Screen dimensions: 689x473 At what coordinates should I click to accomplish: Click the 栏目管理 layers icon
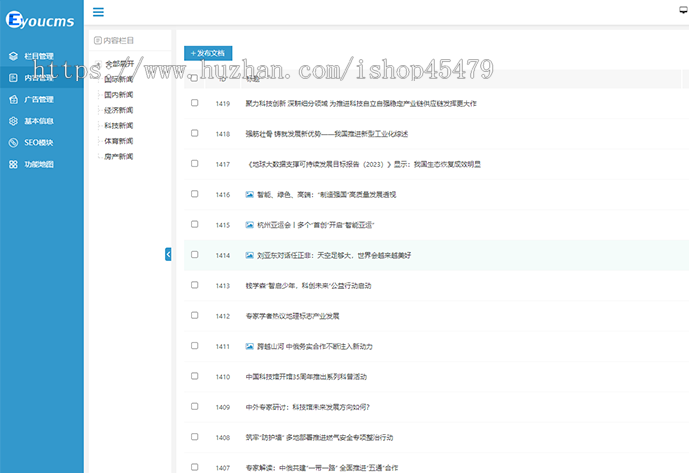[13, 56]
